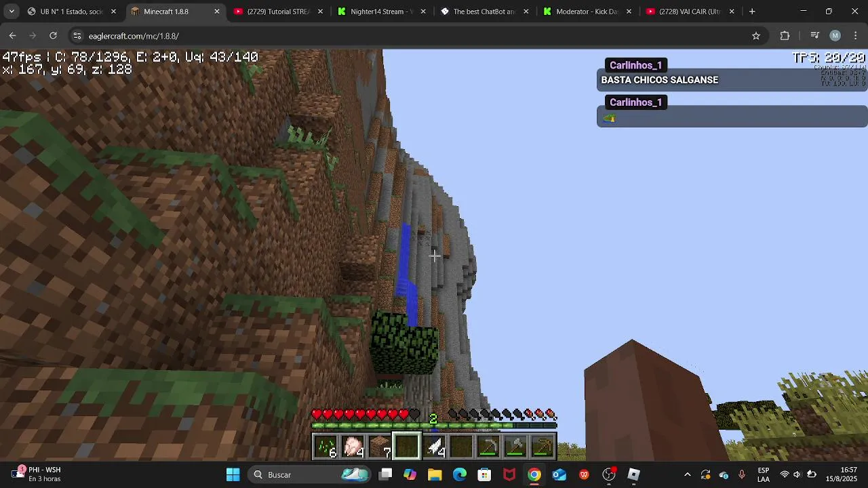Click the browser back arrow

point(12,36)
